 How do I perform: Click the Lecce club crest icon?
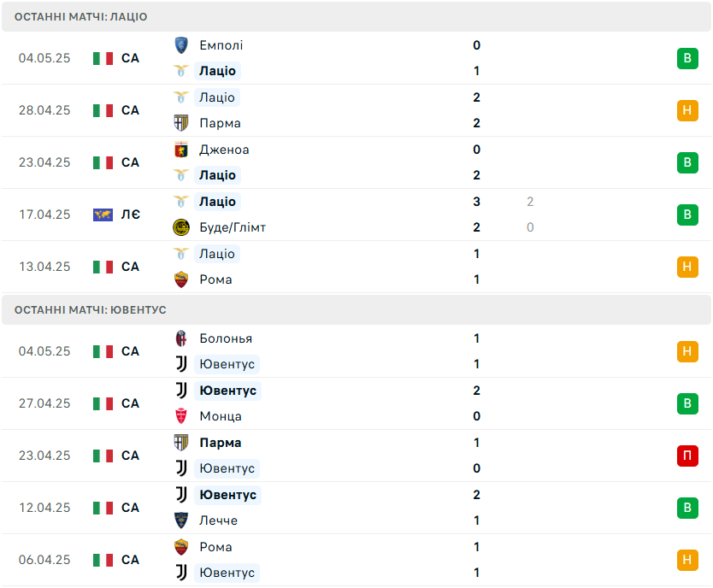pyautogui.click(x=181, y=520)
